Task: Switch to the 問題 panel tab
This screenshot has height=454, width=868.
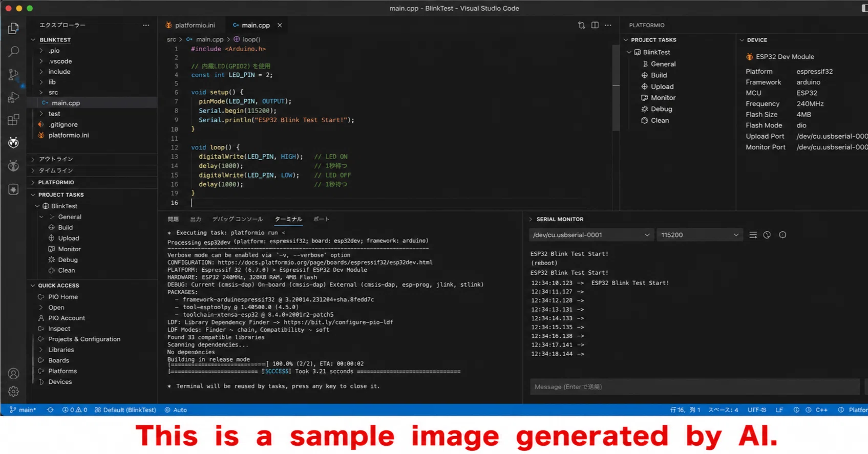Action: pos(173,219)
